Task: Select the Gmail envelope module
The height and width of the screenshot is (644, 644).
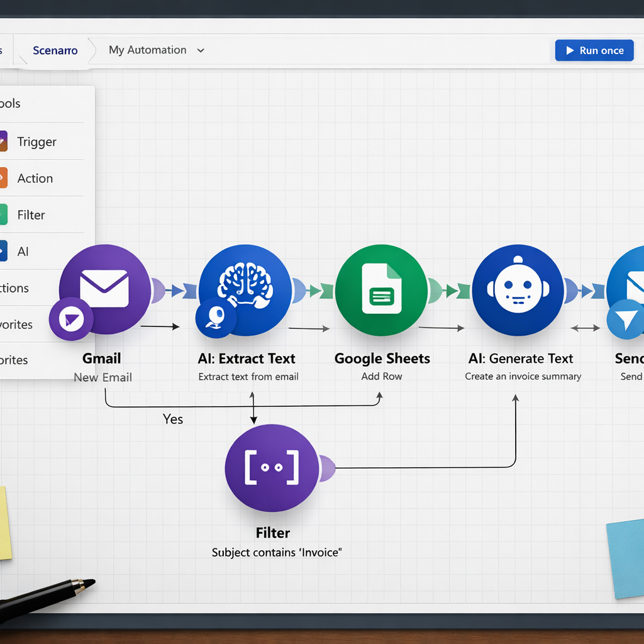Action: (x=105, y=289)
